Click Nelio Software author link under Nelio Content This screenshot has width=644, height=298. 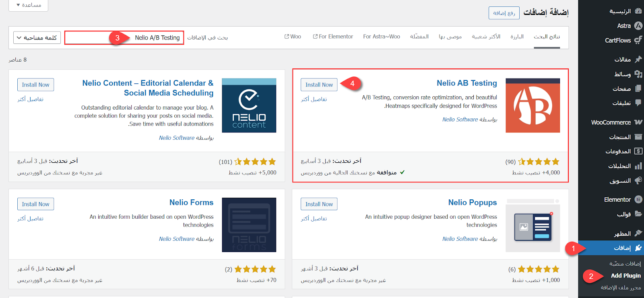pos(177,138)
